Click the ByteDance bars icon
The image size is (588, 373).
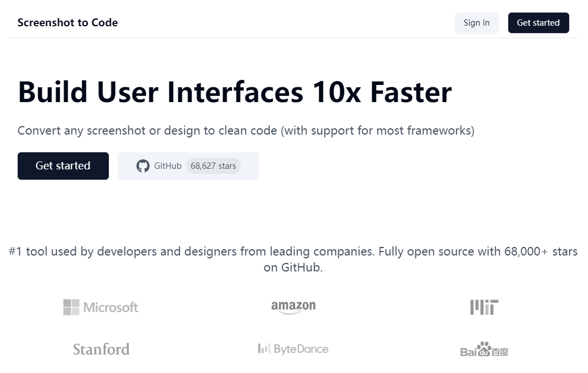pos(263,348)
